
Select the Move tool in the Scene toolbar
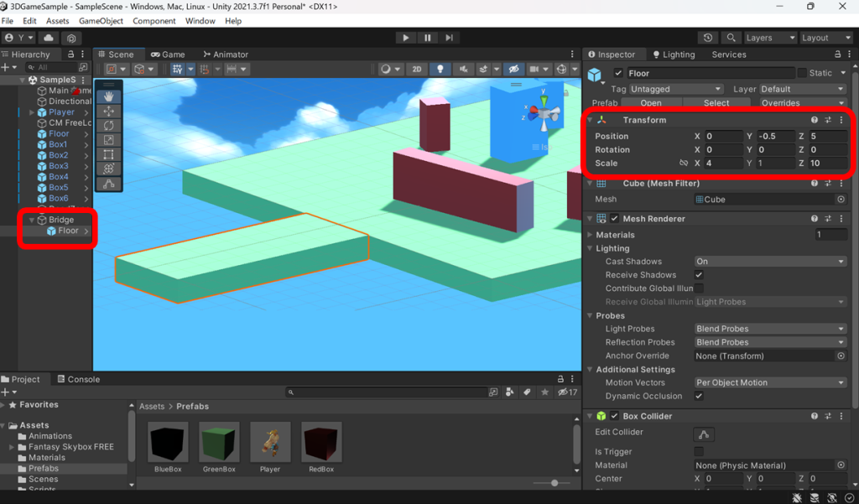click(109, 110)
